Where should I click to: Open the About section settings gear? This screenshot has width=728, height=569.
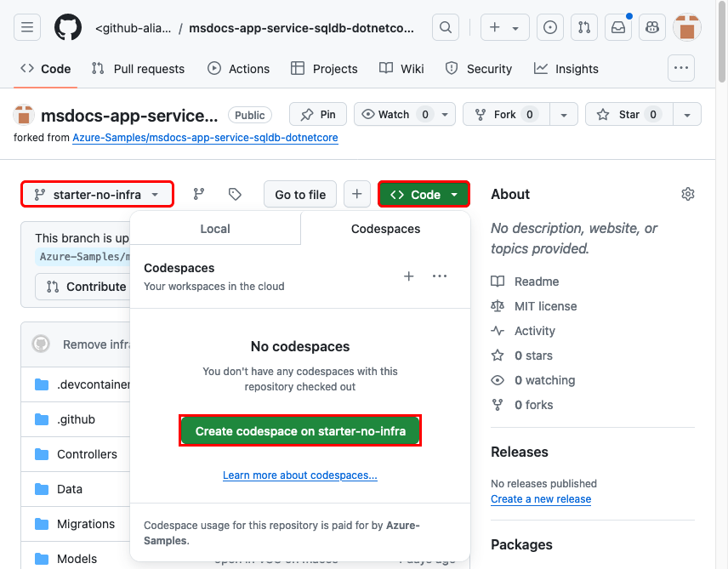(687, 194)
